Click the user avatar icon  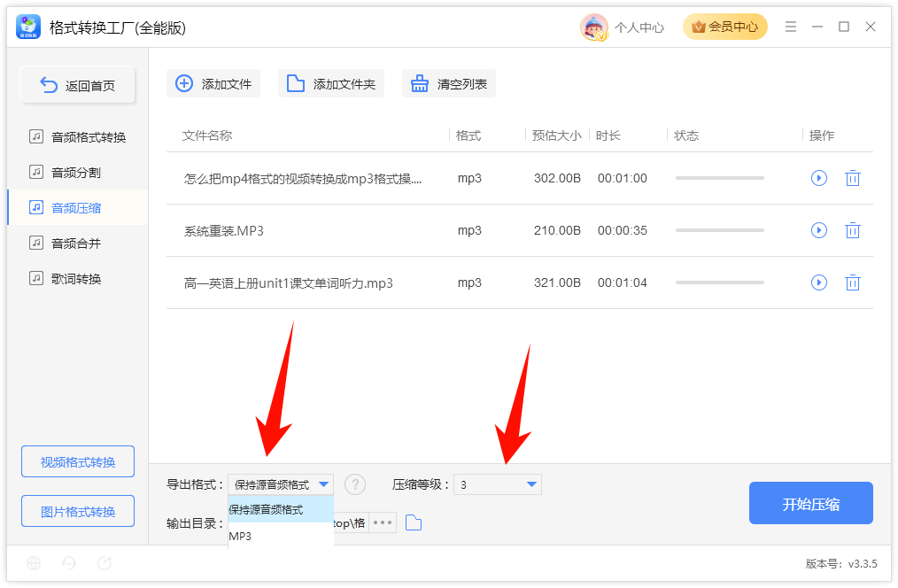594,27
